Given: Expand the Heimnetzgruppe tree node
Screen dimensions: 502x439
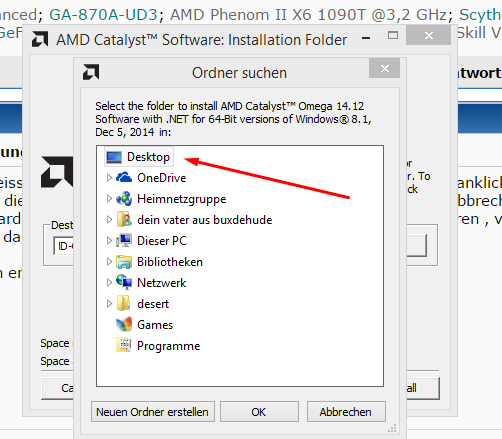Looking at the screenshot, I should coord(109,199).
